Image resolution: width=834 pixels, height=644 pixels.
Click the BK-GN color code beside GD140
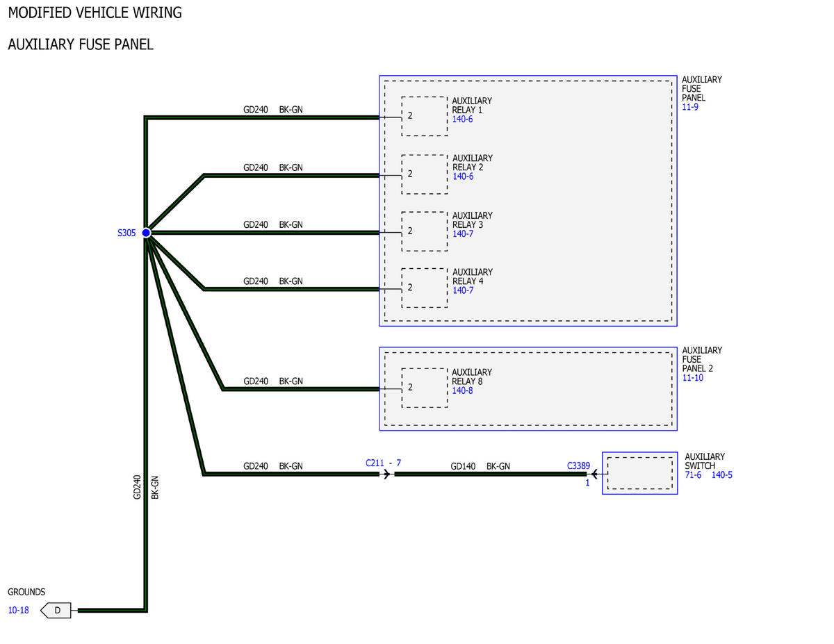pos(498,467)
